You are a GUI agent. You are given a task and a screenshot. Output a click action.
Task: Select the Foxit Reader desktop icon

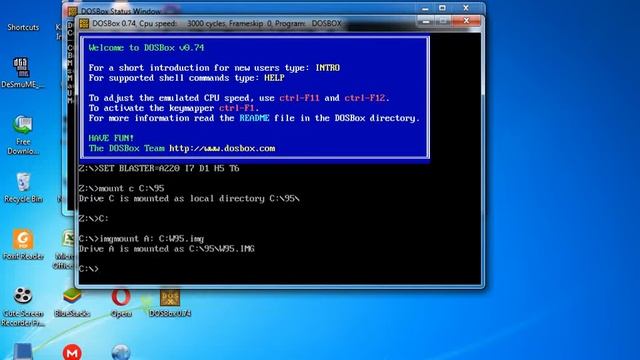[23, 244]
